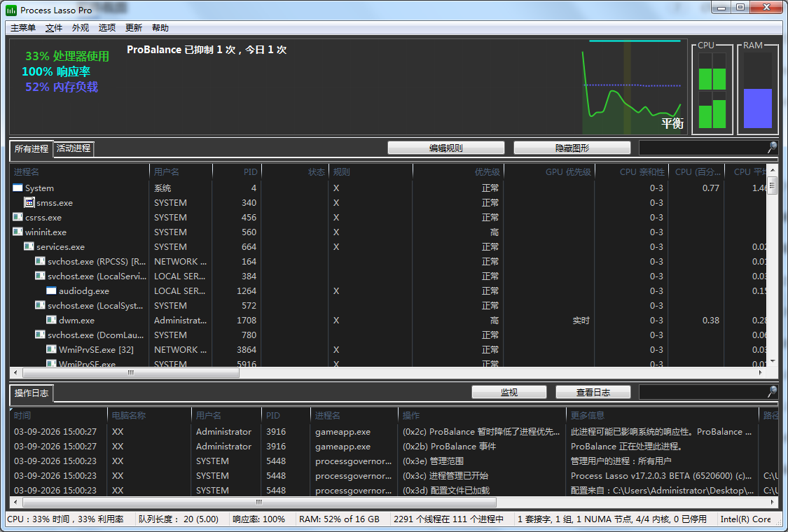Image resolution: width=788 pixels, height=532 pixels.
Task: Sort processes by the PID column header
Action: [236, 171]
